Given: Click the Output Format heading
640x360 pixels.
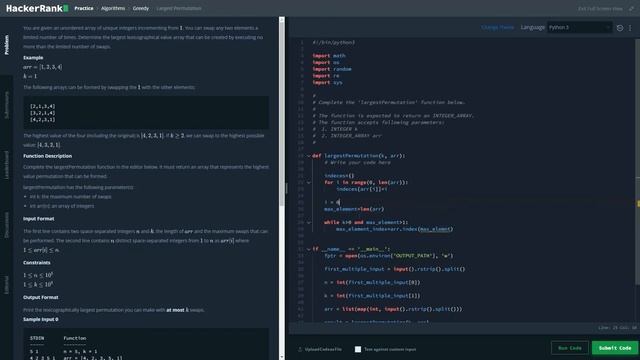Looking at the screenshot, I should click(40, 297).
